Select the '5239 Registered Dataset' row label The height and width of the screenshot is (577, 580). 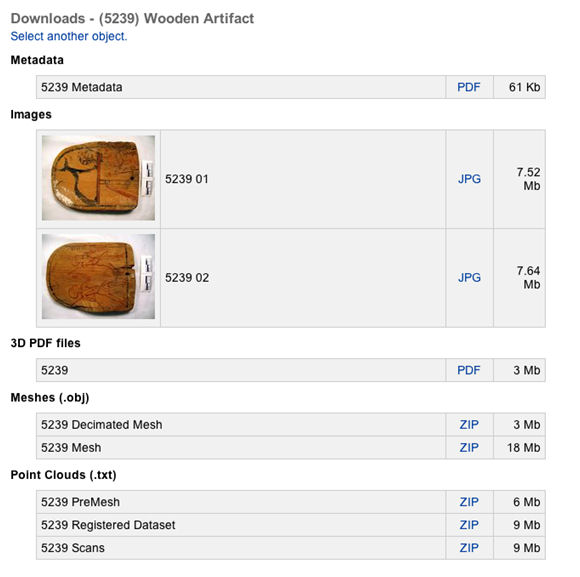(108, 525)
